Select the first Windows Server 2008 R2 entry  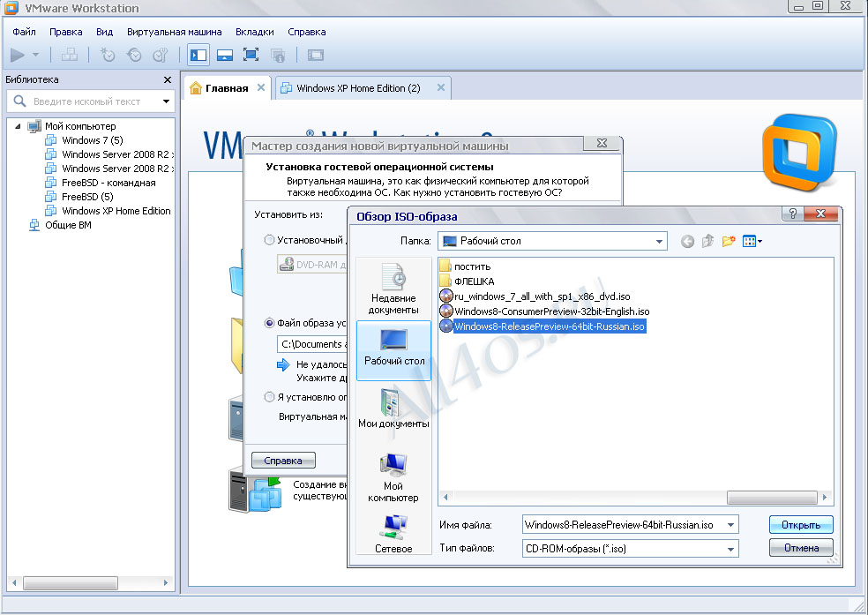pos(109,154)
